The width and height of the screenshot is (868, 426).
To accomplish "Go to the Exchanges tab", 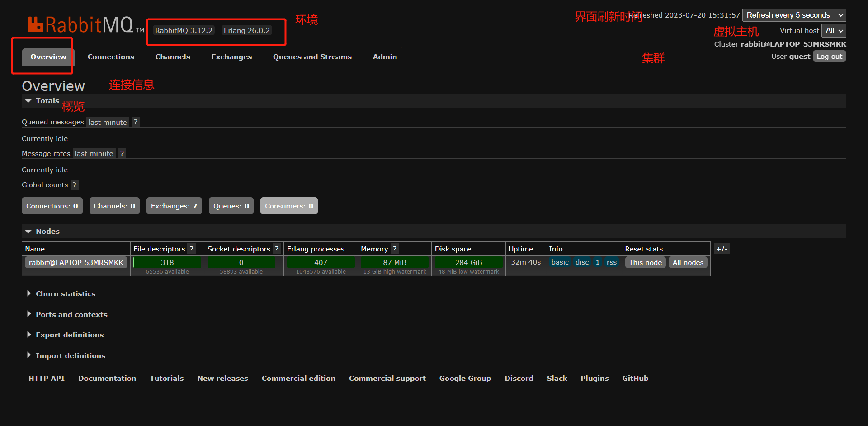I will click(x=231, y=57).
